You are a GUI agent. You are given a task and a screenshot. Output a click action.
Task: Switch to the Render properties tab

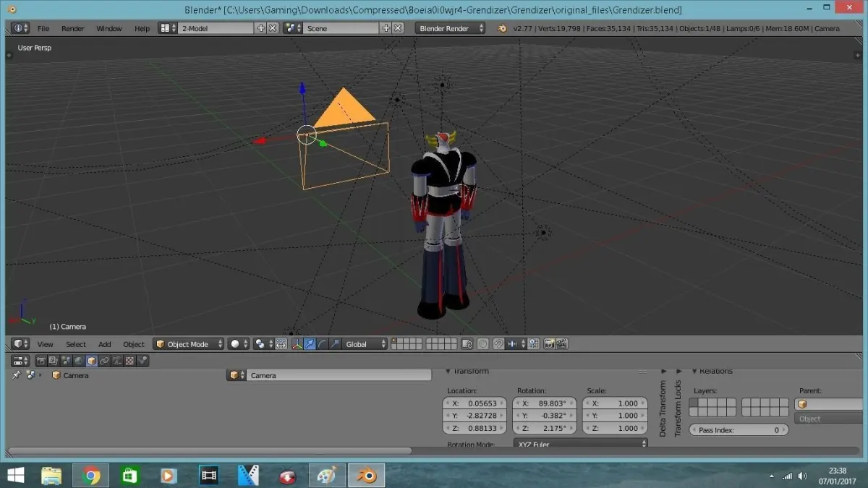[41, 360]
